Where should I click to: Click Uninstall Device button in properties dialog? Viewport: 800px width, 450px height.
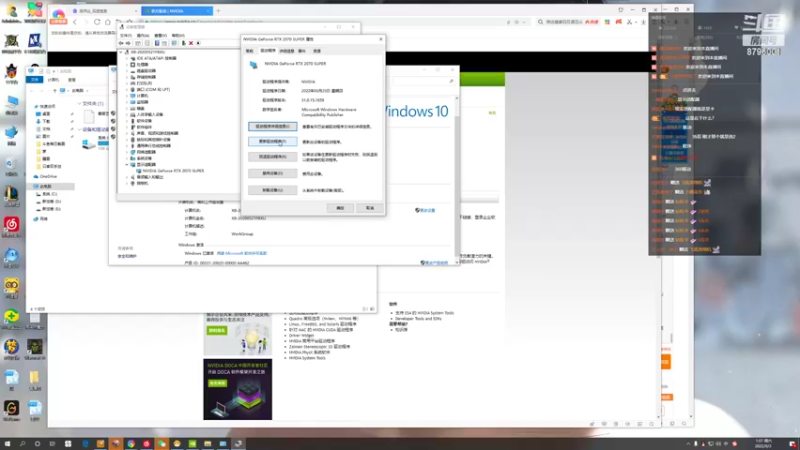(272, 190)
